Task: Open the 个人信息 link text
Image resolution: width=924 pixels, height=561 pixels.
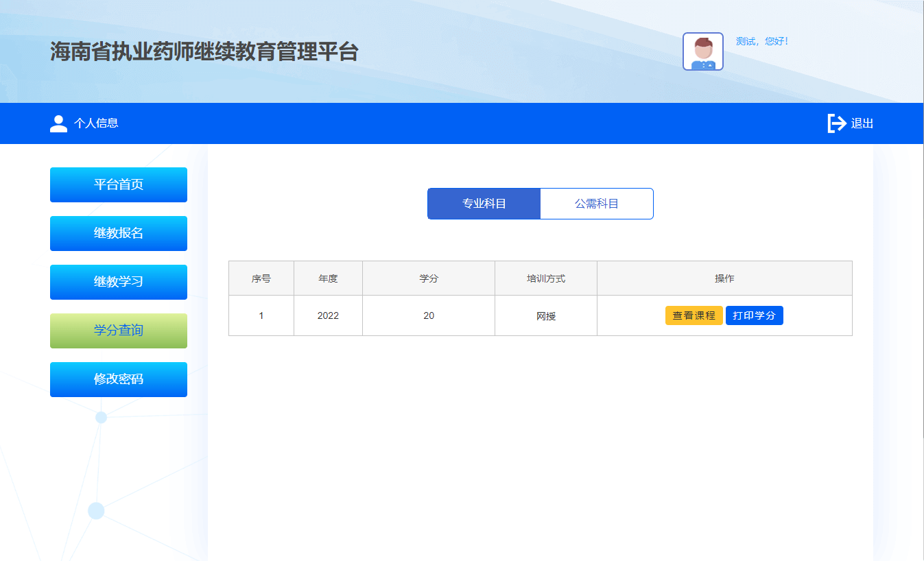Action: coord(96,123)
